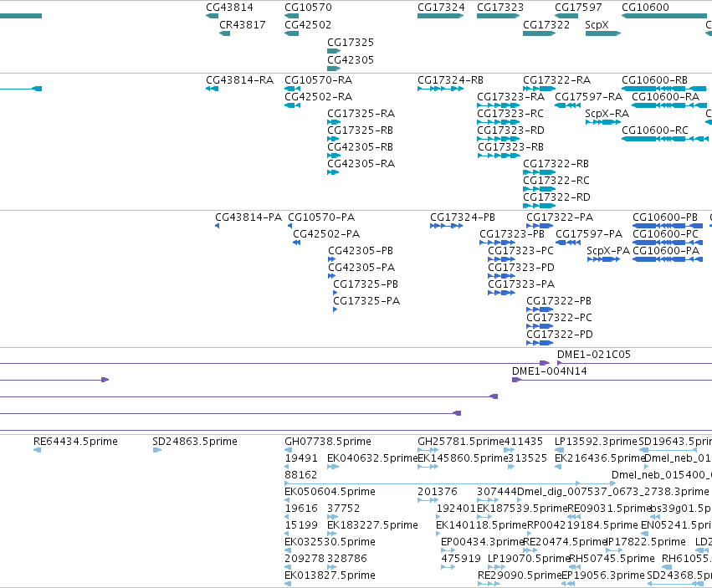Click the CG17323 gene bar

coord(498,16)
